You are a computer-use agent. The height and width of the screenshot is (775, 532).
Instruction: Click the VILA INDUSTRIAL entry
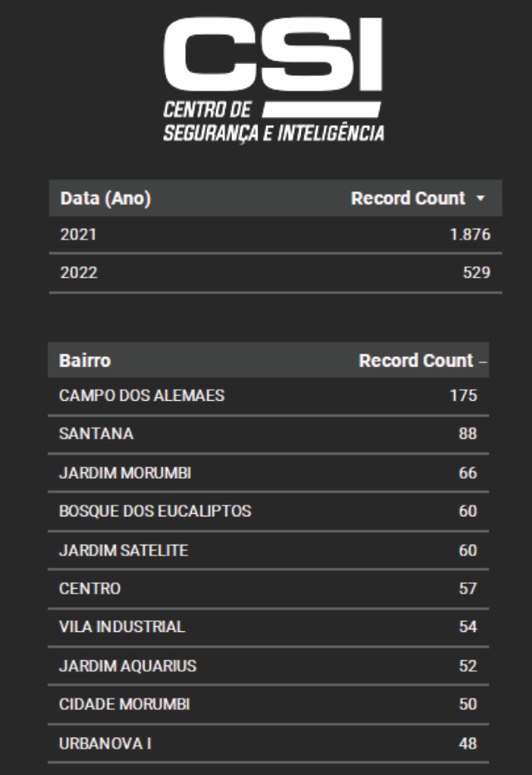click(121, 627)
